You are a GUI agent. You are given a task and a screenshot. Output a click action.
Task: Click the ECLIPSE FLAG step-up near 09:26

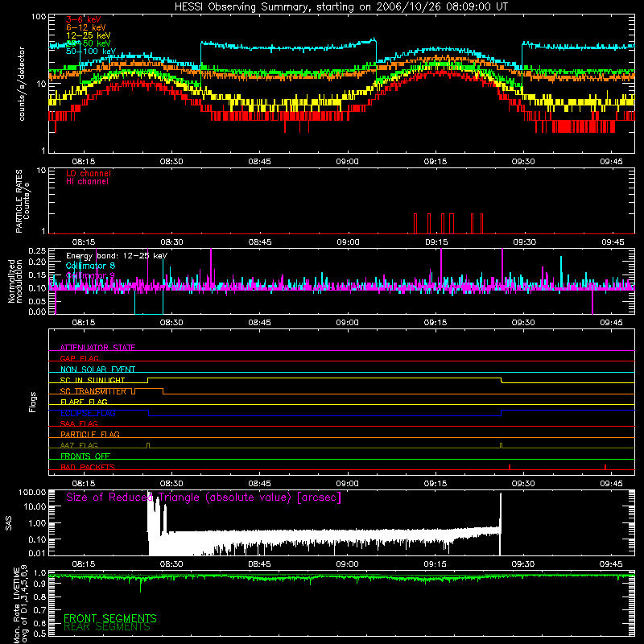(x=502, y=413)
